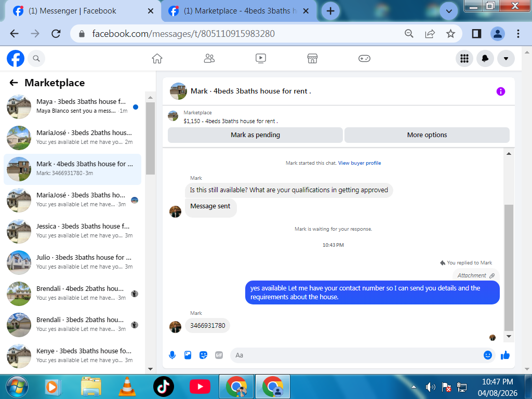Click Mark's phone number message 3466931780
This screenshot has height=399, width=532.
pyautogui.click(x=207, y=325)
